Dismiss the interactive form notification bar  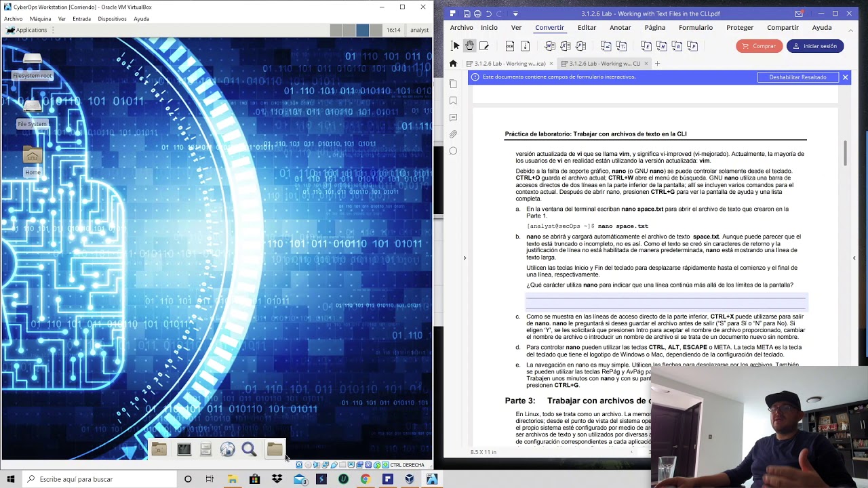pos(845,77)
